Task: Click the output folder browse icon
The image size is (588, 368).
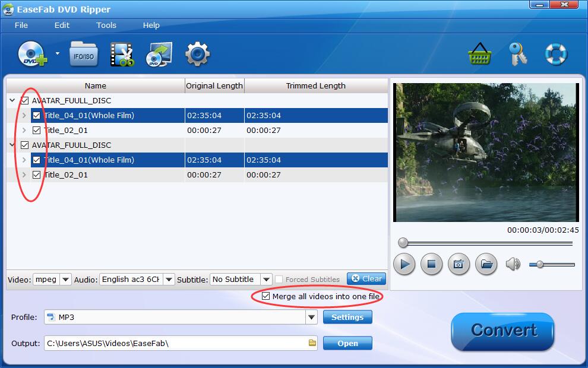Action: (312, 343)
